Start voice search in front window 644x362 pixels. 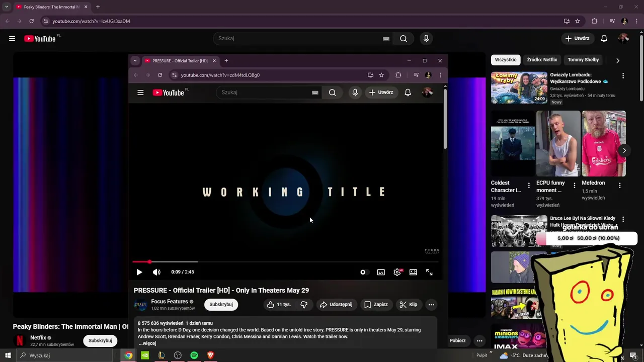[355, 93]
